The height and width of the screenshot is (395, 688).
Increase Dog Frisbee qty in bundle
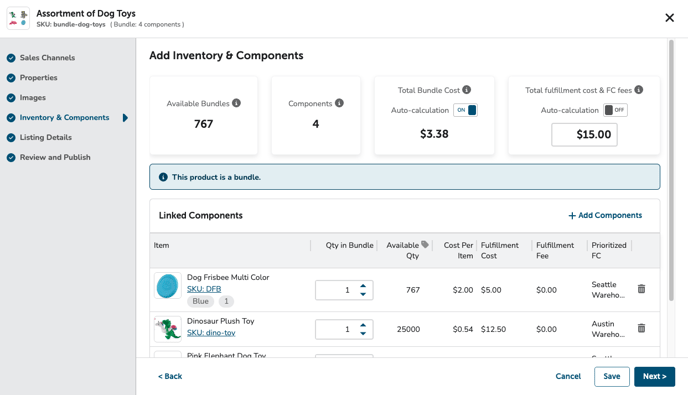[363, 286]
